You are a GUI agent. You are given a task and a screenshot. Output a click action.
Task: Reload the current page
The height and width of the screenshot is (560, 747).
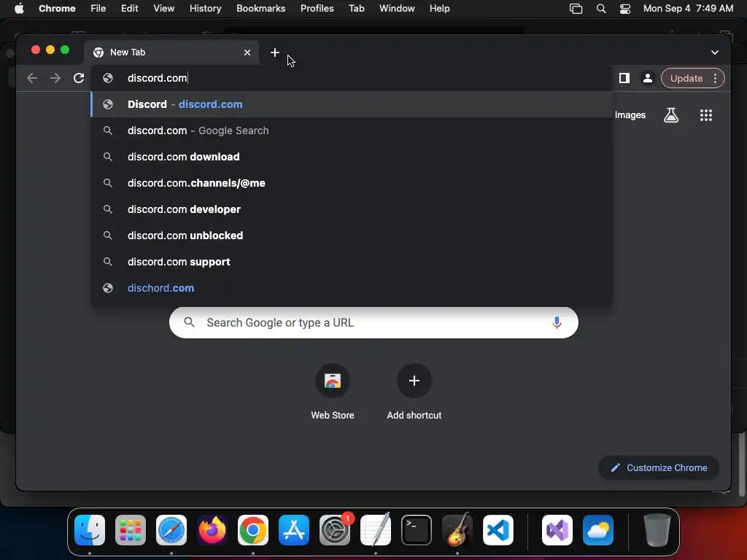point(79,78)
